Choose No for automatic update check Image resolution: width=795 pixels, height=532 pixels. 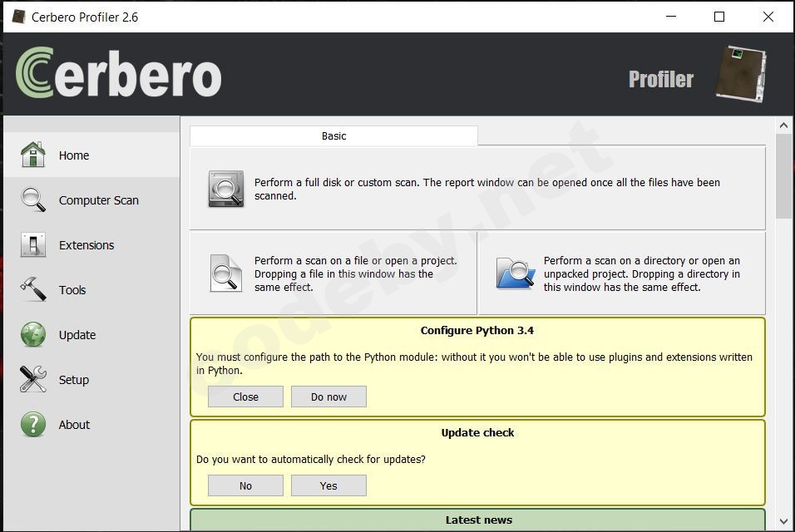point(245,485)
